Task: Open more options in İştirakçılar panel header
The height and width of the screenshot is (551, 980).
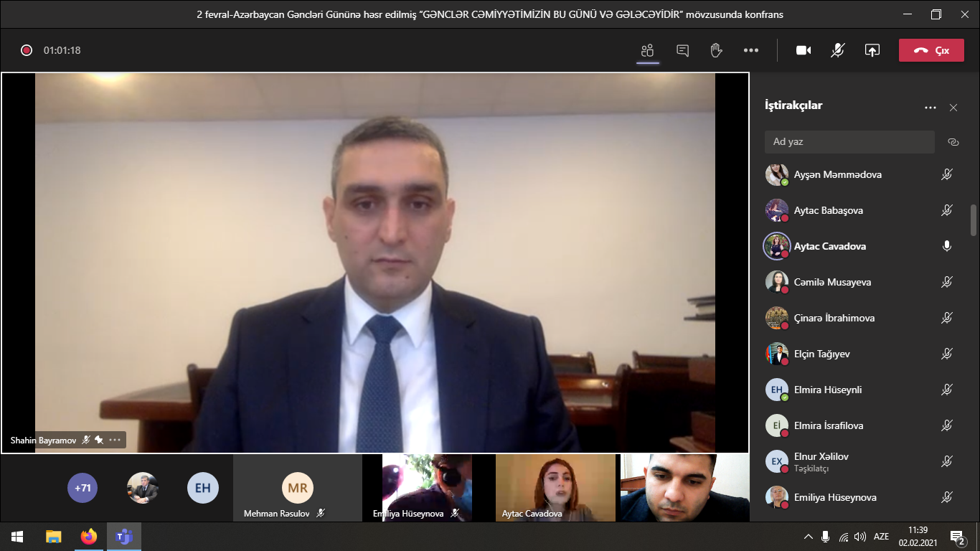Action: pos(930,108)
